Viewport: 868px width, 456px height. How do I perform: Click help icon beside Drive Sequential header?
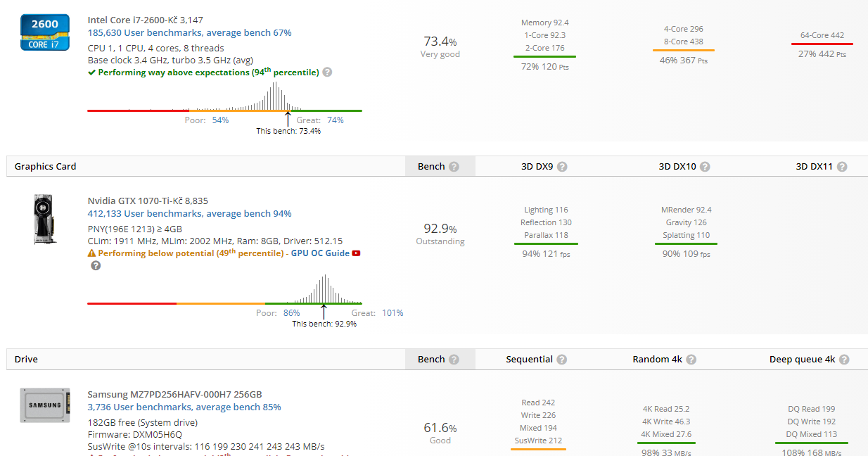(x=561, y=360)
